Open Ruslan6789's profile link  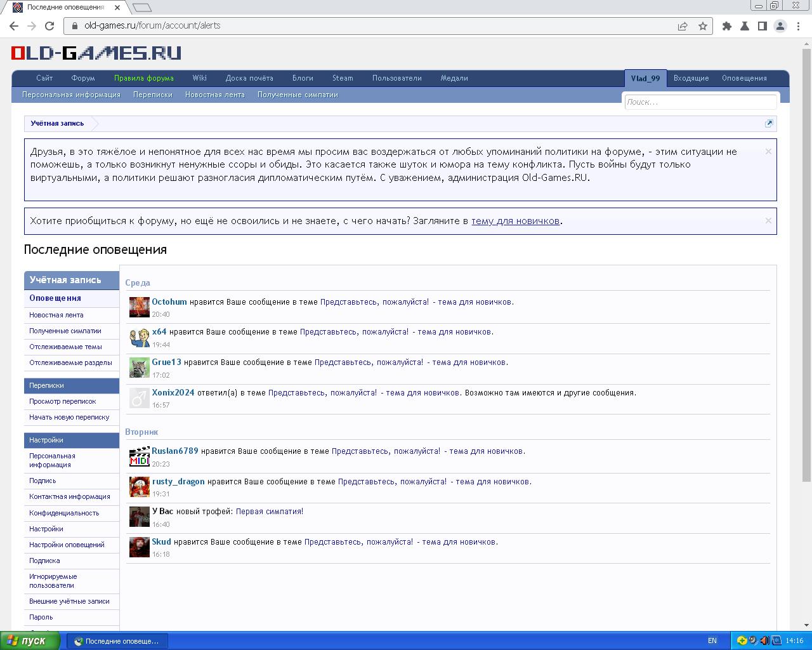[x=175, y=451]
